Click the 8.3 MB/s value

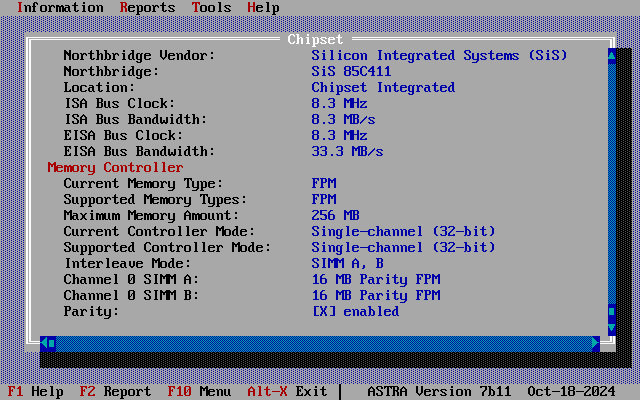coord(343,119)
